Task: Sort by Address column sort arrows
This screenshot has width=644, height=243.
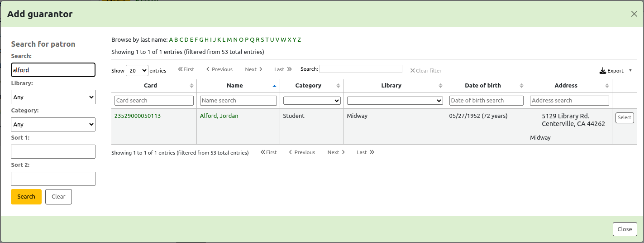Action: (x=606, y=86)
